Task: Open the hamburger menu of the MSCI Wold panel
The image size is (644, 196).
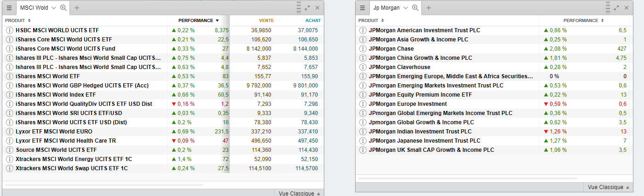Action: (9, 8)
